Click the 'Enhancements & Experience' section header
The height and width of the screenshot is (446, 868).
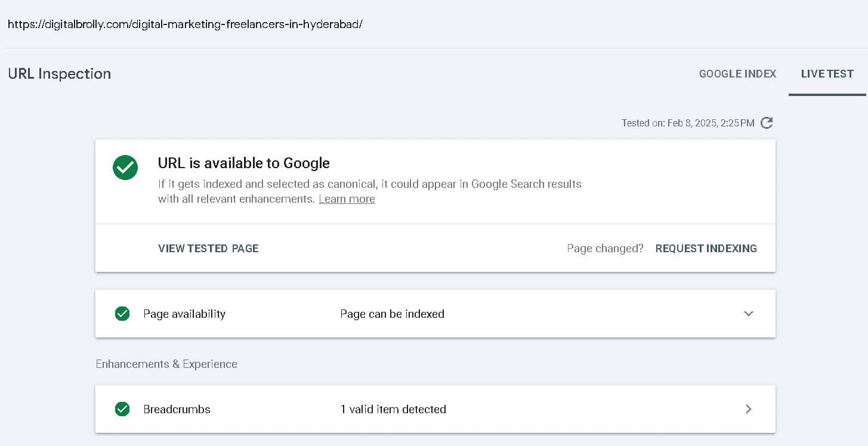166,364
